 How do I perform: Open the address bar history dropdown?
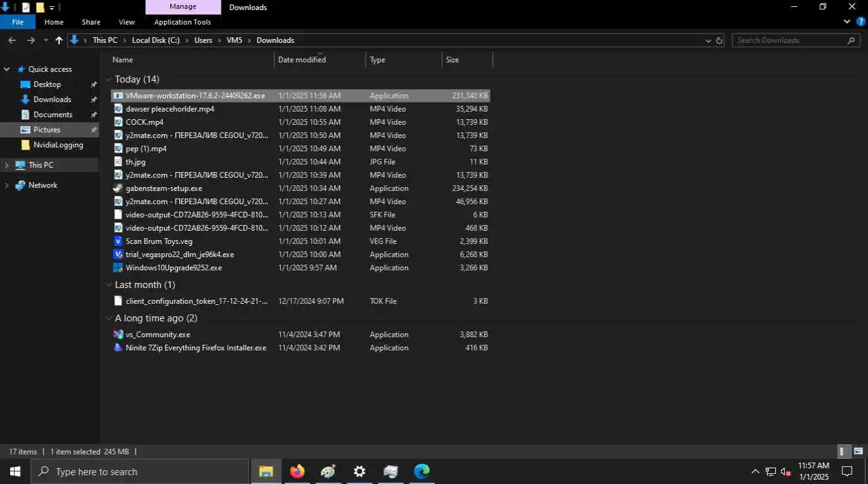point(708,40)
